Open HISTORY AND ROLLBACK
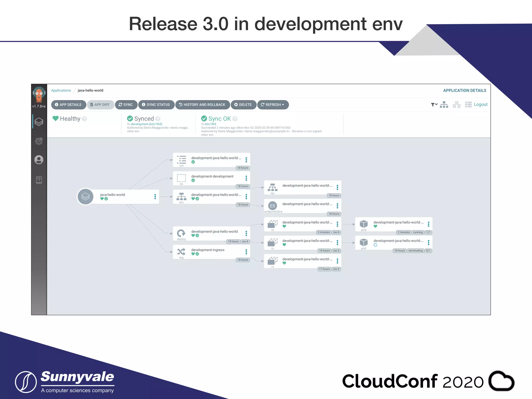532x399 pixels. click(202, 105)
